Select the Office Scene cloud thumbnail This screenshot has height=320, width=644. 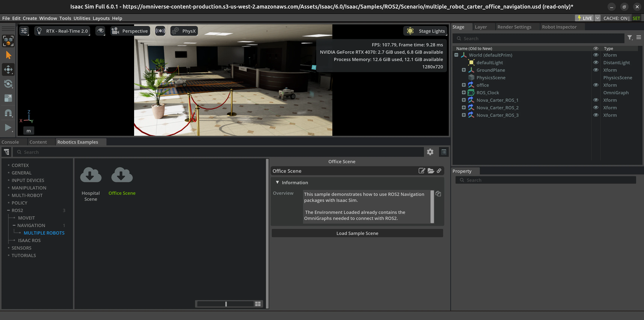coord(122,175)
